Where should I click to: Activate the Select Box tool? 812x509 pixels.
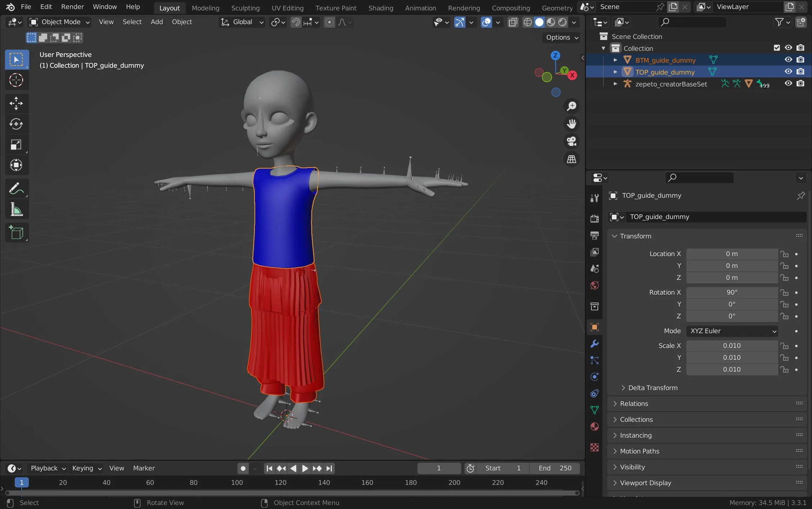[17, 59]
